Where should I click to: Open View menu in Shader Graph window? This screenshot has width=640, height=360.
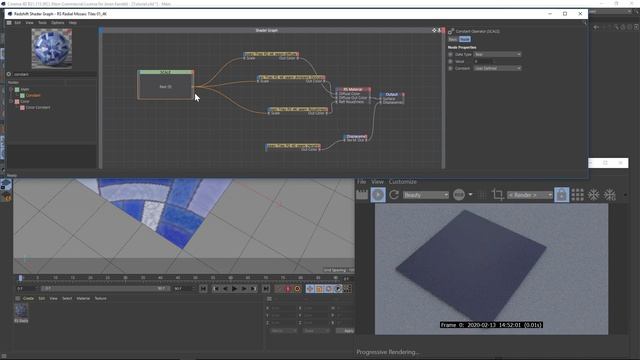click(x=29, y=23)
